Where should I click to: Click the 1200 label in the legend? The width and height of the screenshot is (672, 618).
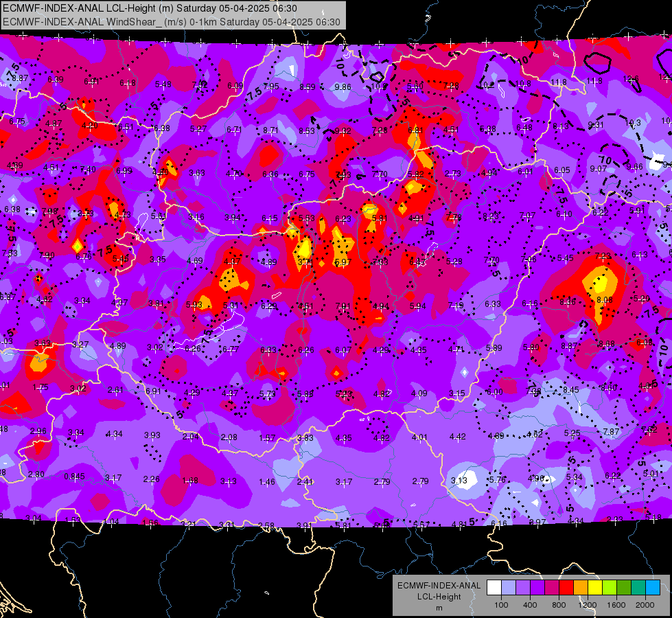(588, 605)
